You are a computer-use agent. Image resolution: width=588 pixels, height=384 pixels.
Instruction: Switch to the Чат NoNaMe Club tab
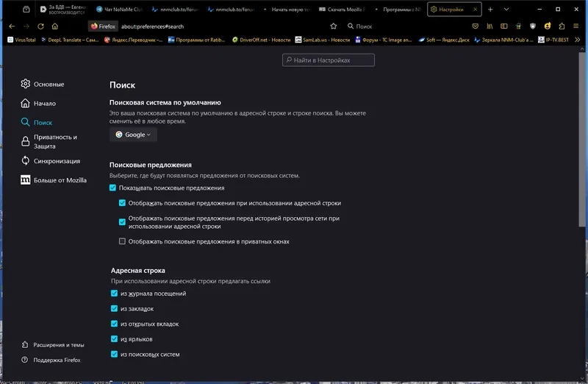[119, 10]
